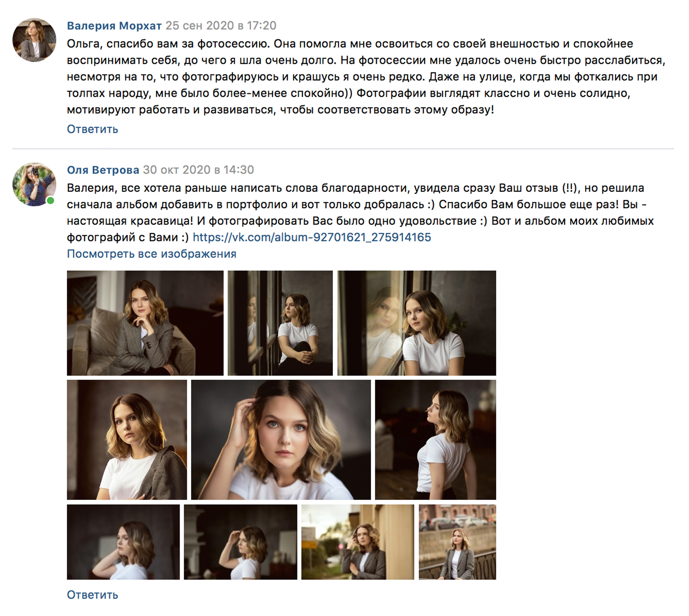The width and height of the screenshot is (689, 616).
Task: Open the outdoor photo near yellow wall
Action: tap(358, 542)
